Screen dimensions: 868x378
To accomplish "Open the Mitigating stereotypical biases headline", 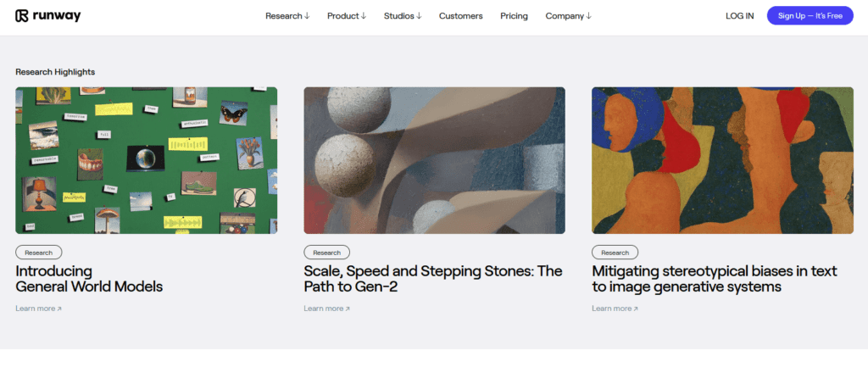I will [x=714, y=279].
